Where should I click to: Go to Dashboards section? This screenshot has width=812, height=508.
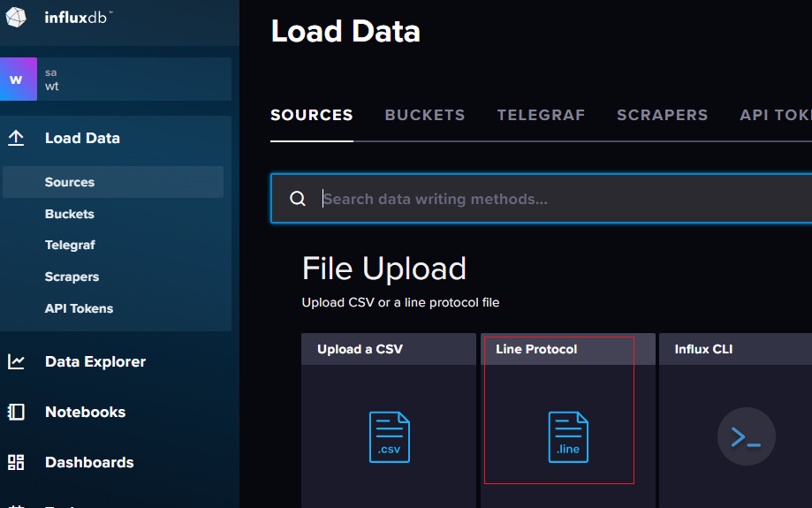click(x=89, y=462)
